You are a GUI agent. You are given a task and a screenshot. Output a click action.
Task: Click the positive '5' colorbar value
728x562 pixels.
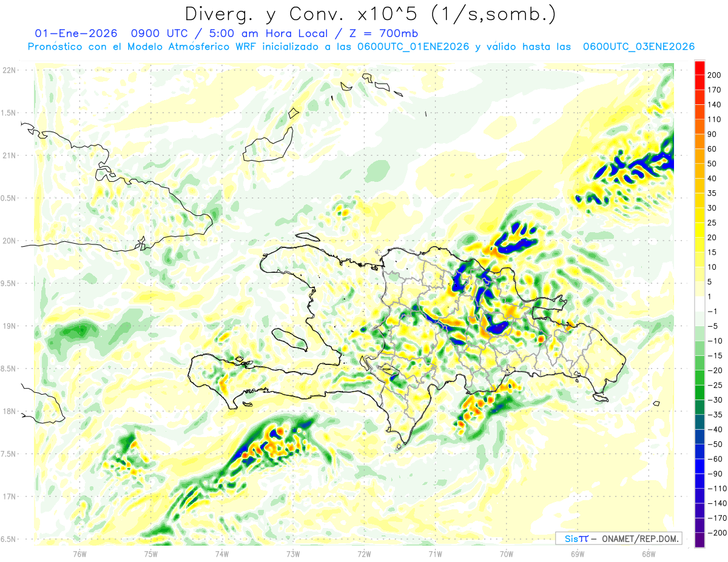[711, 282]
